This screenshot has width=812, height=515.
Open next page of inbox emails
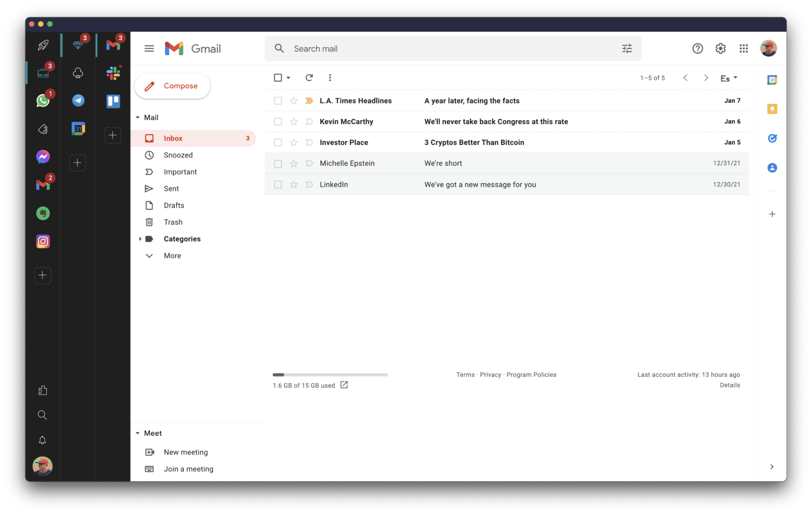(x=705, y=78)
